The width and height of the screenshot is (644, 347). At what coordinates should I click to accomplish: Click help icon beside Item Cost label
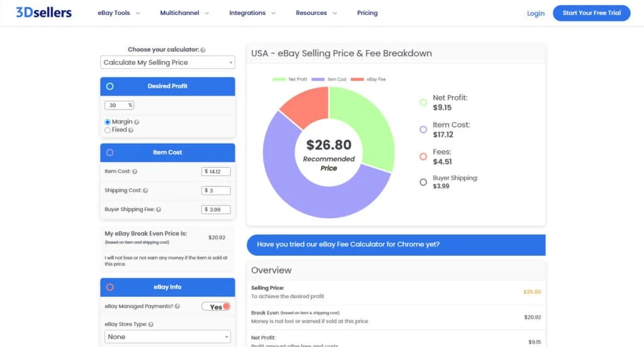tap(135, 172)
